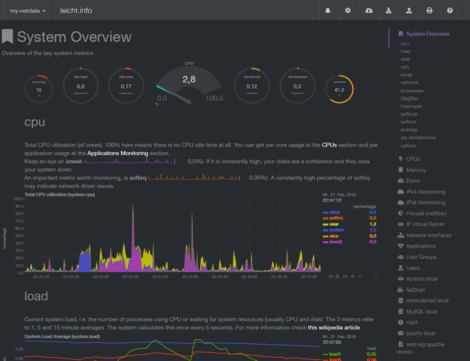The height and width of the screenshot is (361, 470).
Task: Open settings gear in top bar
Action: (x=348, y=10)
